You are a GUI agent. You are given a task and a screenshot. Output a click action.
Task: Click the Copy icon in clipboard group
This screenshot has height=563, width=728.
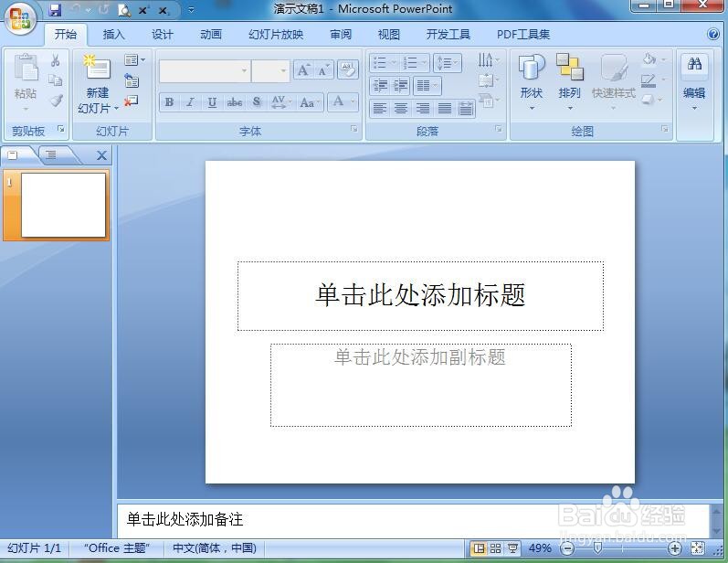tap(55, 80)
